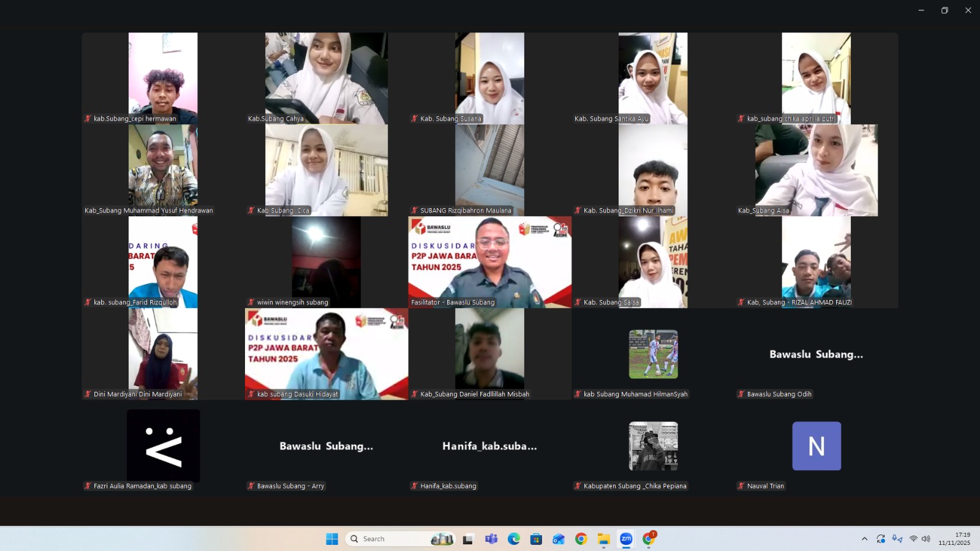This screenshot has width=980, height=551.
Task: Select kab subang Dasuki Hidayat video tile
Action: click(x=326, y=354)
